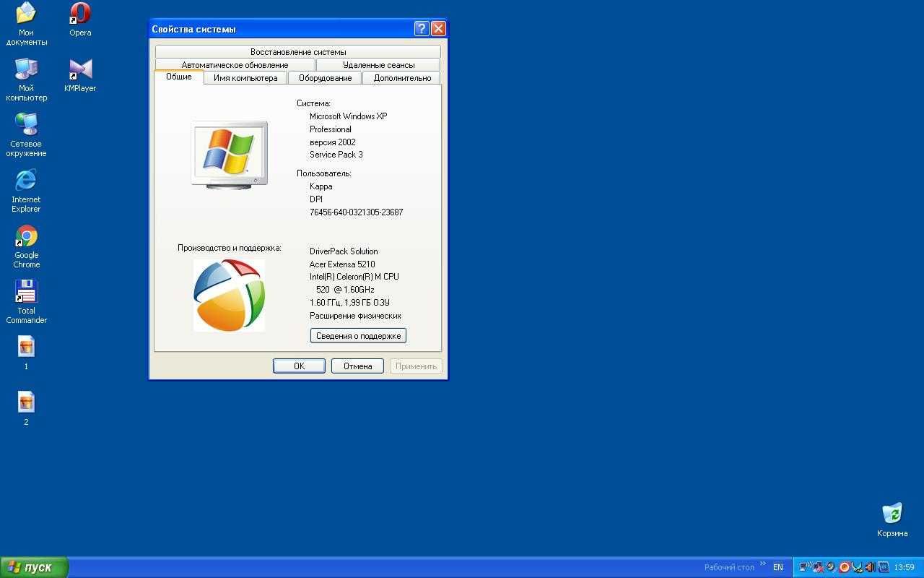Click the DriverPack Solution logo image

point(229,295)
